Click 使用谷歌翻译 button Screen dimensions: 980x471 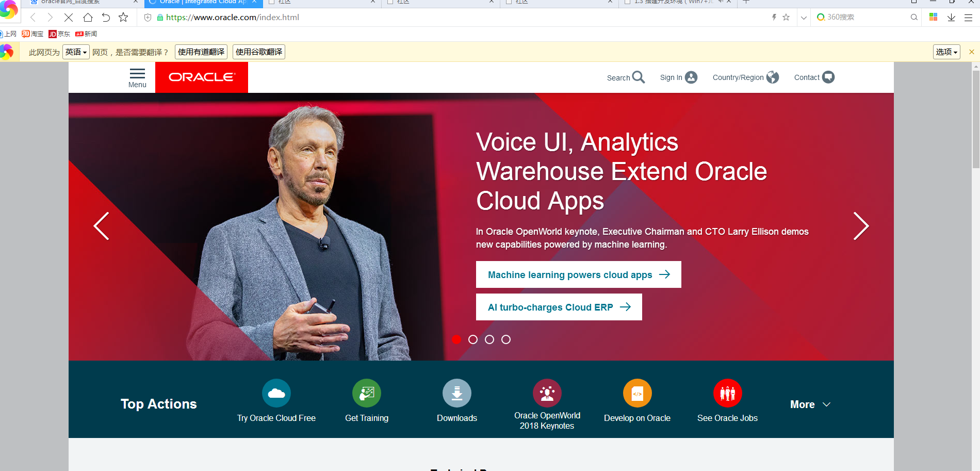pos(259,52)
